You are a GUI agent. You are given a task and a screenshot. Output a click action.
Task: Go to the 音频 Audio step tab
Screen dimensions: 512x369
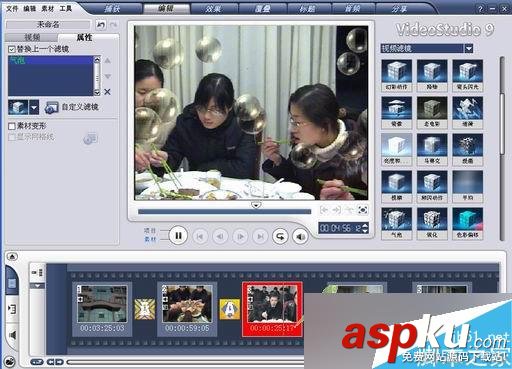[352, 9]
